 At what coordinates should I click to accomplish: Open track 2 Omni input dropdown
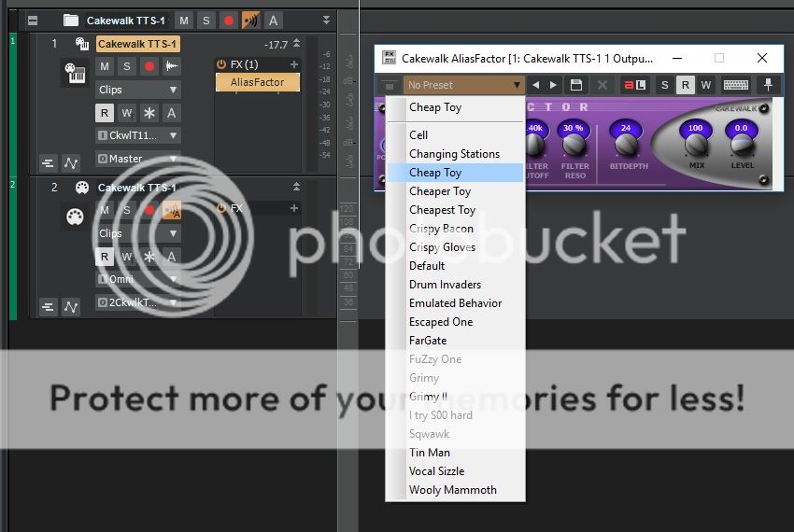(x=138, y=279)
